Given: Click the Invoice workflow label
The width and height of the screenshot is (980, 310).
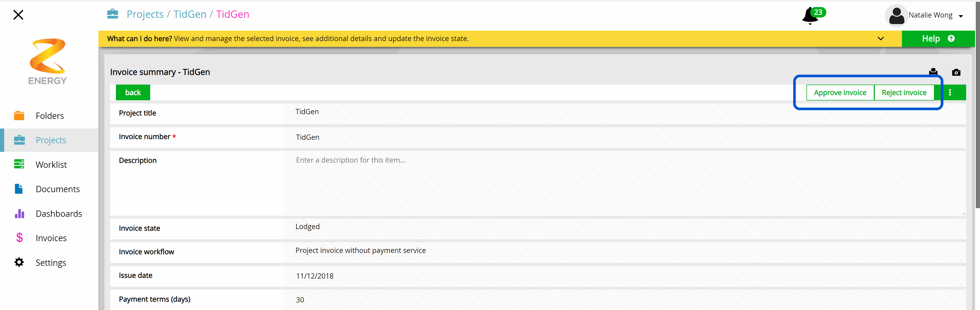Looking at the screenshot, I should pos(146,252).
